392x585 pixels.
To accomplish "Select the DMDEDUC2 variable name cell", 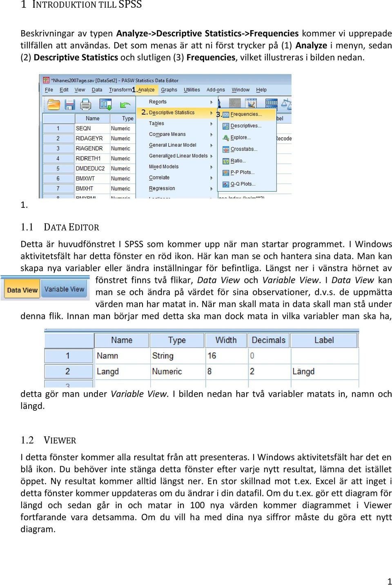I will pos(93,168).
